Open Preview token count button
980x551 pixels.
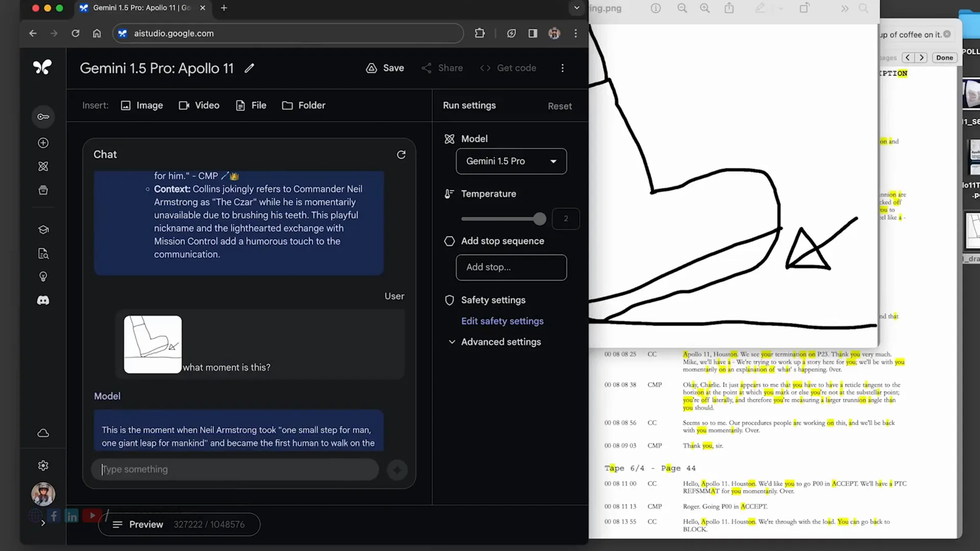[x=179, y=524]
